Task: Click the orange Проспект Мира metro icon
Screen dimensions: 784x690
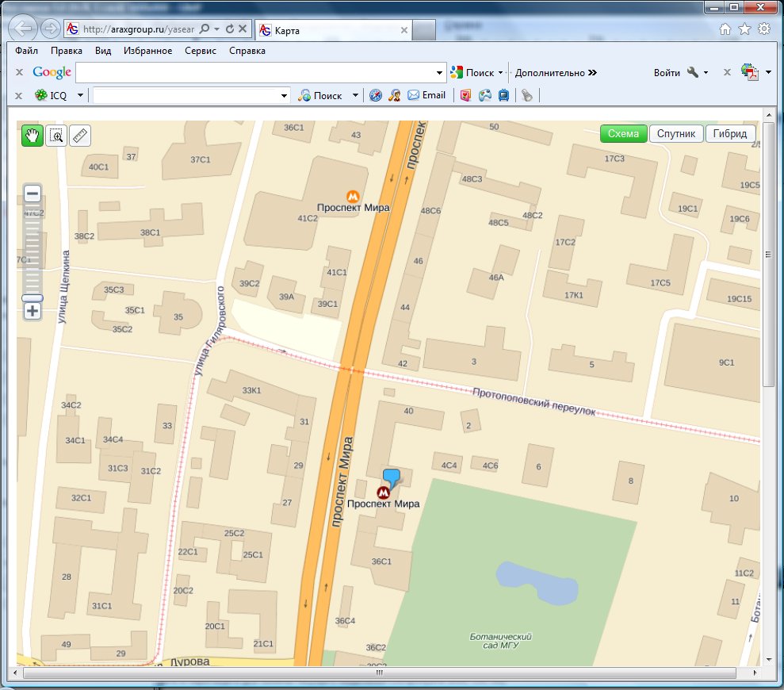Action: (353, 196)
